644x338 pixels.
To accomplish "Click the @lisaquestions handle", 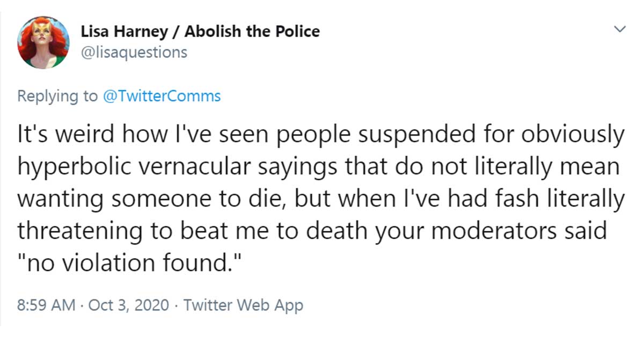I will [x=134, y=52].
